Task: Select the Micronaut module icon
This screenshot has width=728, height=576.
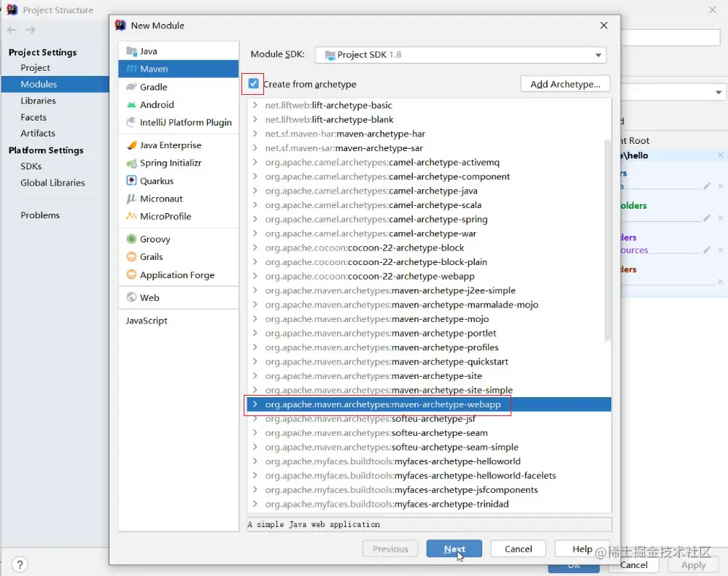Action: (x=131, y=199)
